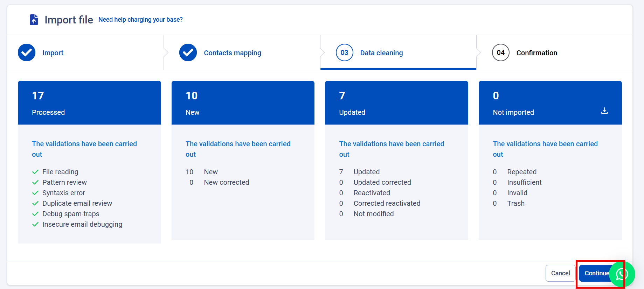This screenshot has height=289, width=644.
Task: Select the Data cleaning step label
Action: click(381, 53)
